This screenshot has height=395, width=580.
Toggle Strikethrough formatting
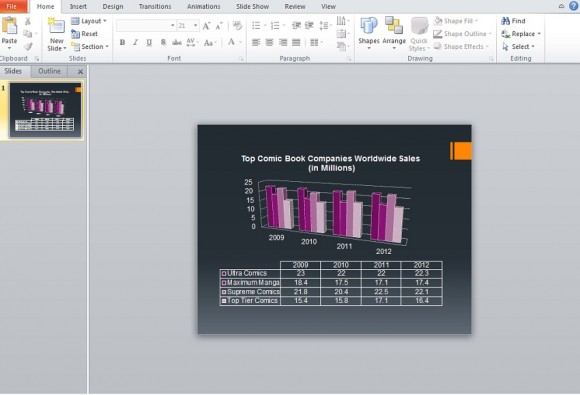177,43
